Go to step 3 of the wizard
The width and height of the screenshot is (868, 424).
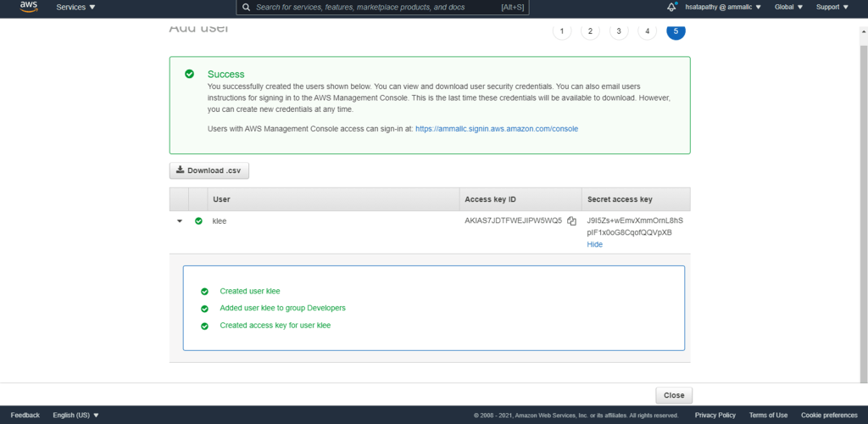click(x=618, y=31)
